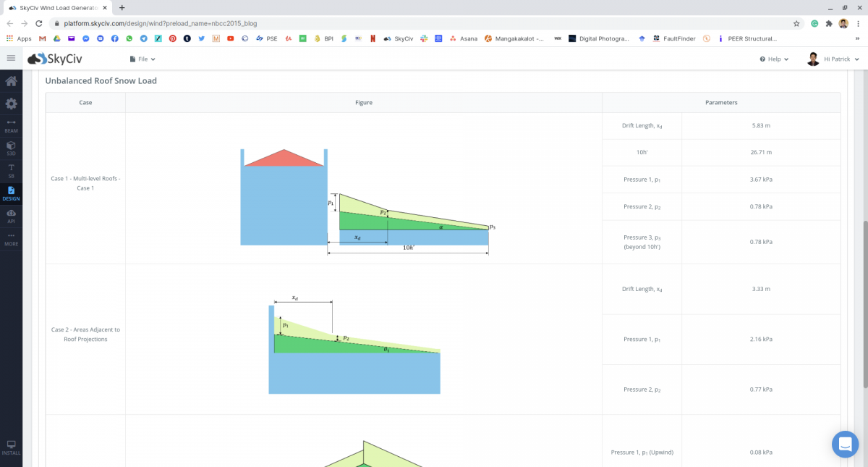Screen dimensions: 868x467
Task: Expand the File dropdown menu
Action: 142,59
